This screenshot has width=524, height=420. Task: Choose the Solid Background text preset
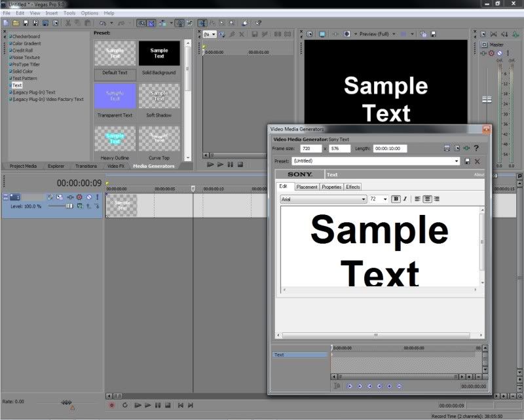pos(159,54)
